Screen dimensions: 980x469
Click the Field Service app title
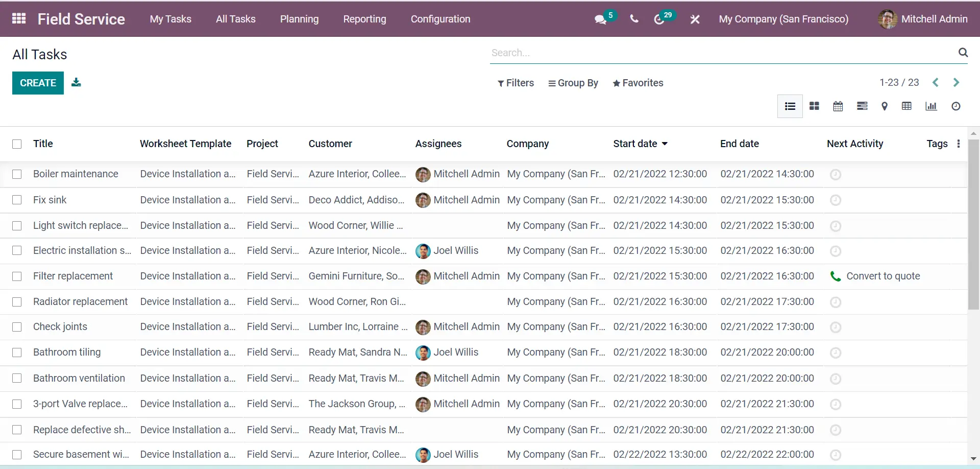tap(81, 19)
